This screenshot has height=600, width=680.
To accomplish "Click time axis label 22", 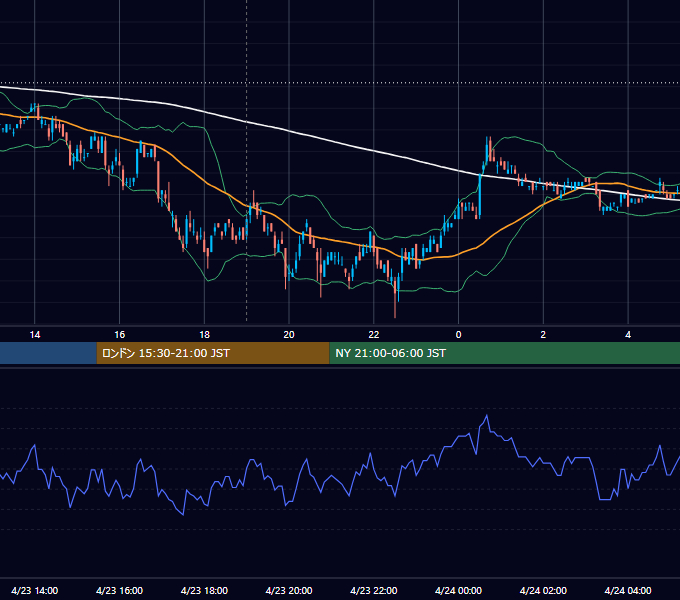I will (373, 335).
